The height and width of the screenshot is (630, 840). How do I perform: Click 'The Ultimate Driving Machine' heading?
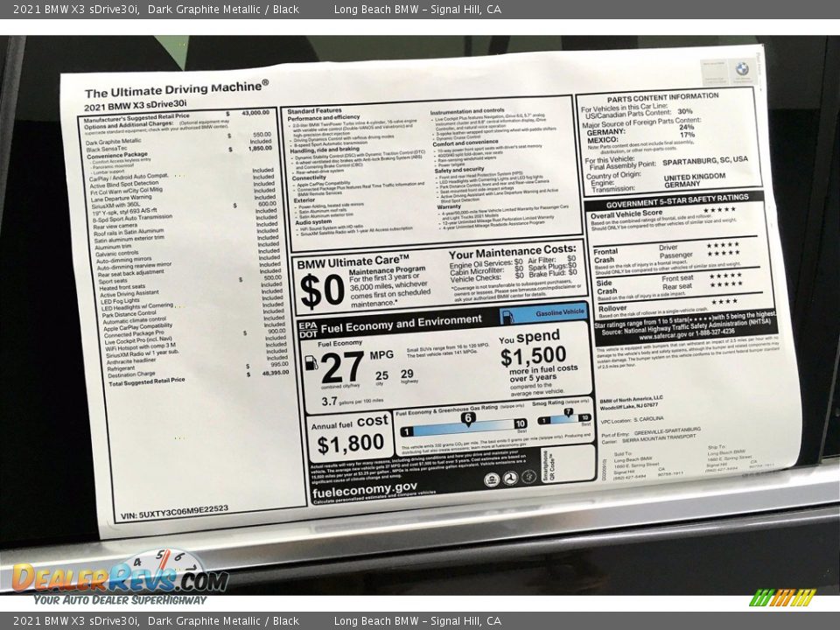click(176, 89)
